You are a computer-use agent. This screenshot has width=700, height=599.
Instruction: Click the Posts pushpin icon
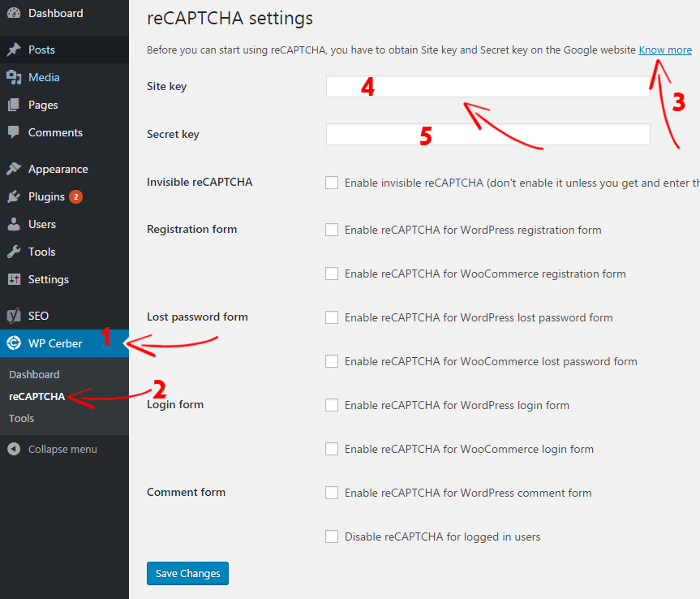[14, 50]
